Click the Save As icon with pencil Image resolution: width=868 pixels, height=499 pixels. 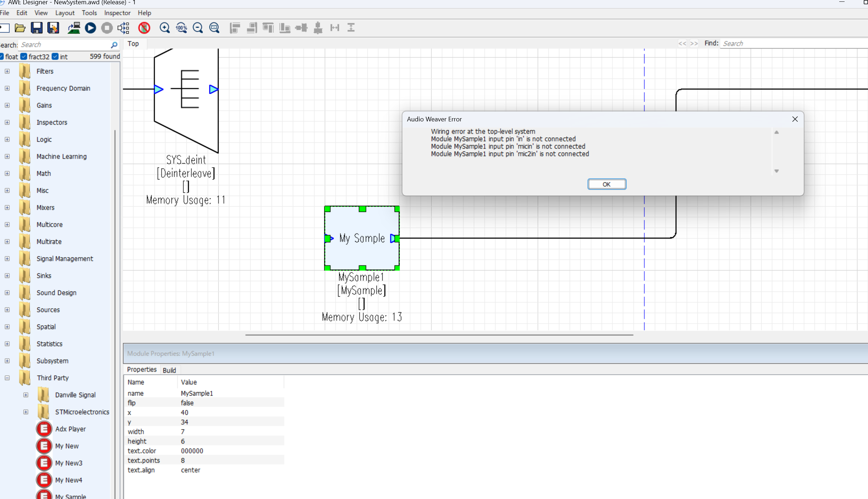(x=53, y=28)
